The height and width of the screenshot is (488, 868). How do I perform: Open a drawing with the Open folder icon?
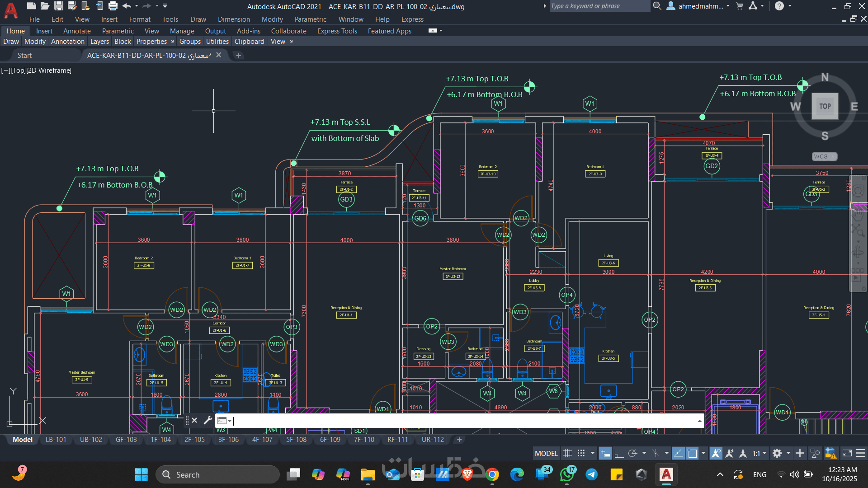[45, 6]
